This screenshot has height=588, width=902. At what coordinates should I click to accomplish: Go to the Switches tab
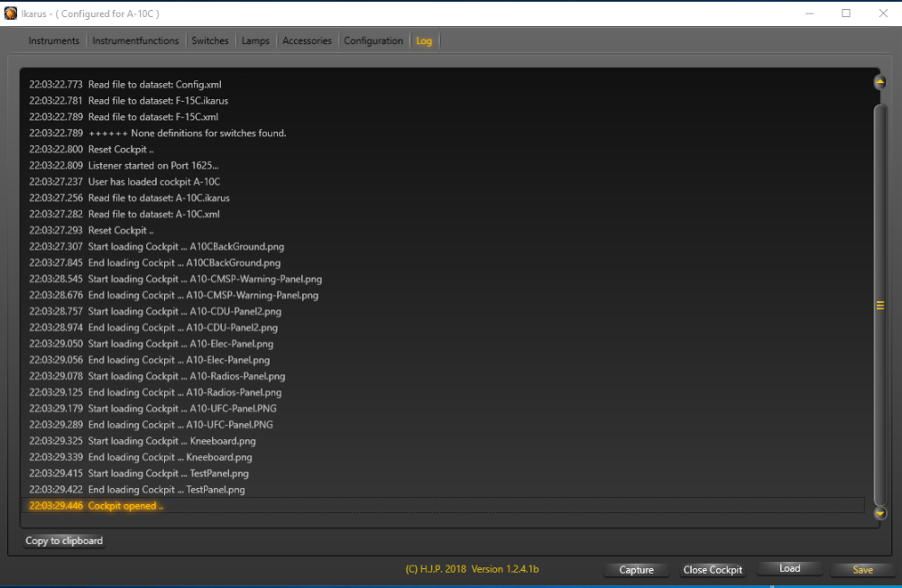210,41
